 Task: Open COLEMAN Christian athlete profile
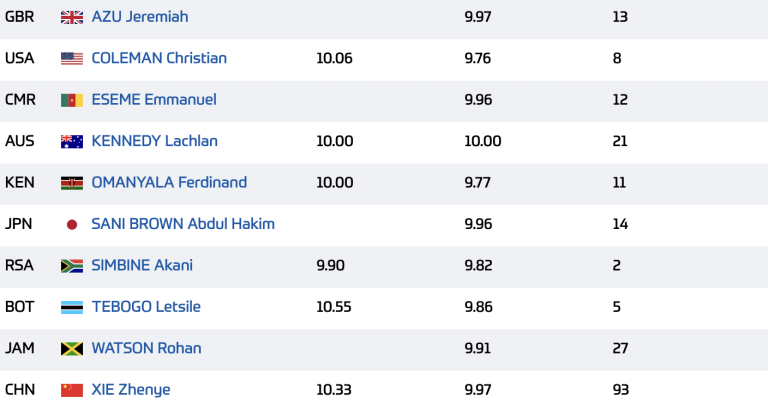159,58
